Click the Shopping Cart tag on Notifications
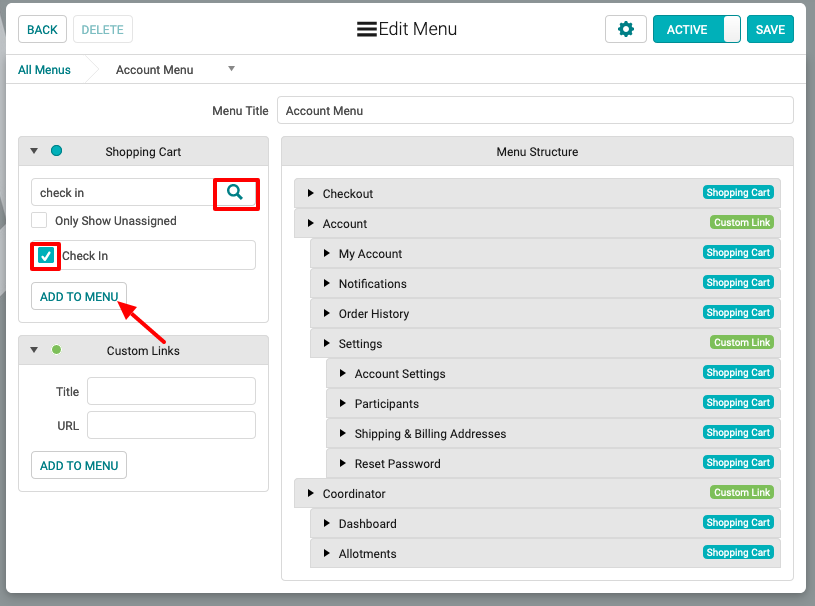Image resolution: width=815 pixels, height=606 pixels. 738,282
